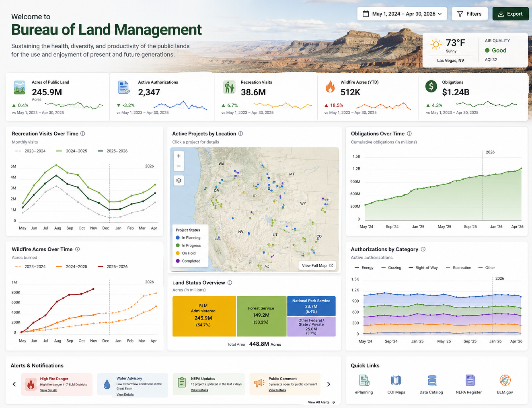Click the calendar icon in date range

(x=366, y=14)
